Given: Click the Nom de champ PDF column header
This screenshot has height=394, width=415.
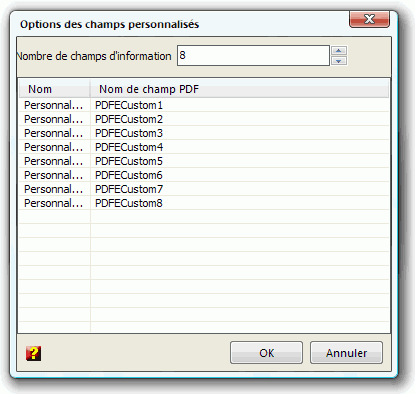Looking at the screenshot, I should pyautogui.click(x=239, y=89).
